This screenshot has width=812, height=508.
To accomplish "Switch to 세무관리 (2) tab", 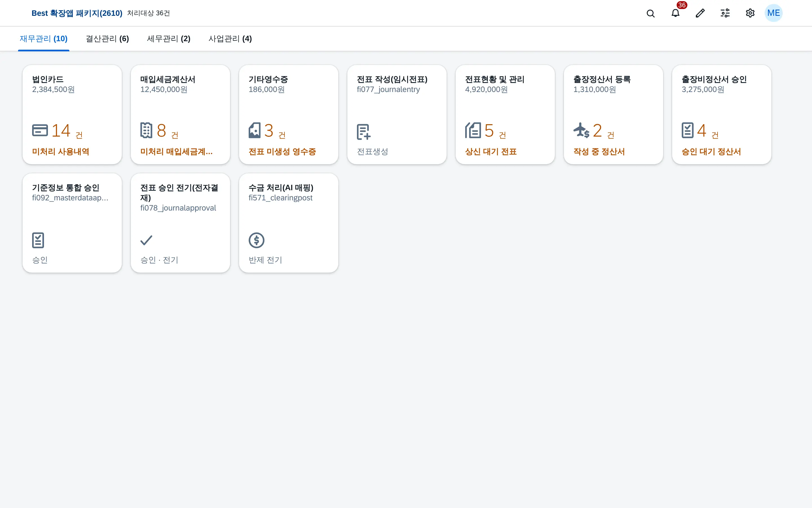I will click(x=169, y=39).
